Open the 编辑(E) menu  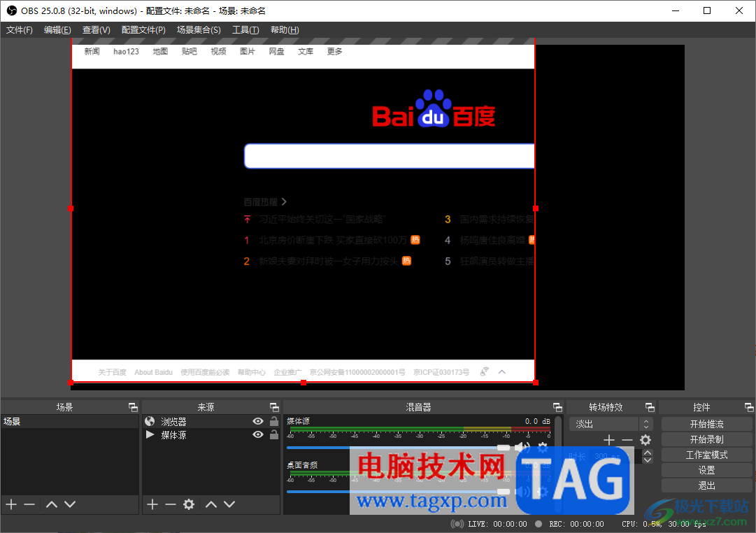[x=57, y=30]
